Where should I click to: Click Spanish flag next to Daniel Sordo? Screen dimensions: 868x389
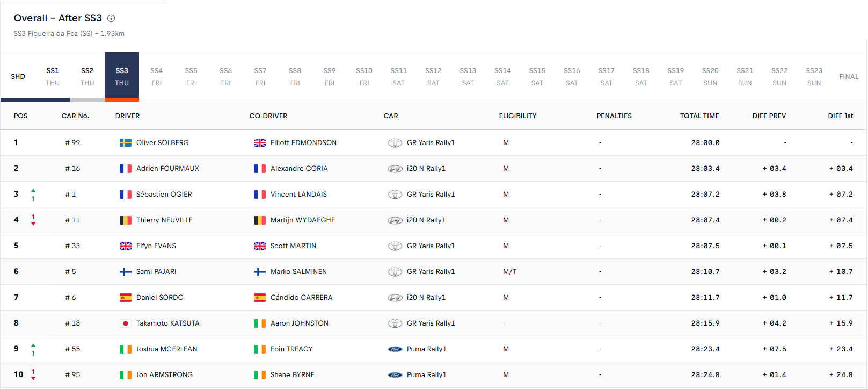coord(126,298)
